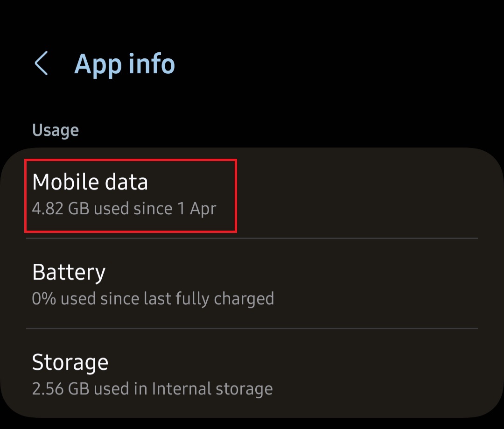
Task: Tap the Battery label
Action: 69,272
